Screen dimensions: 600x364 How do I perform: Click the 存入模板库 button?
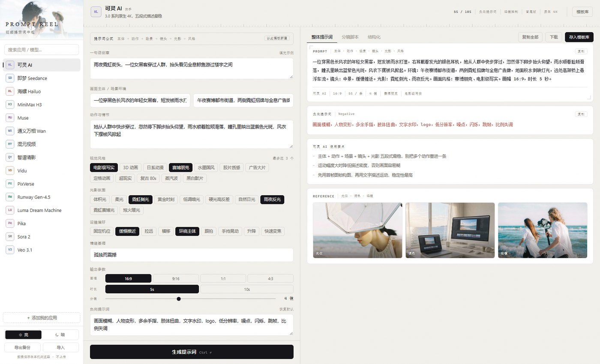pos(579,37)
